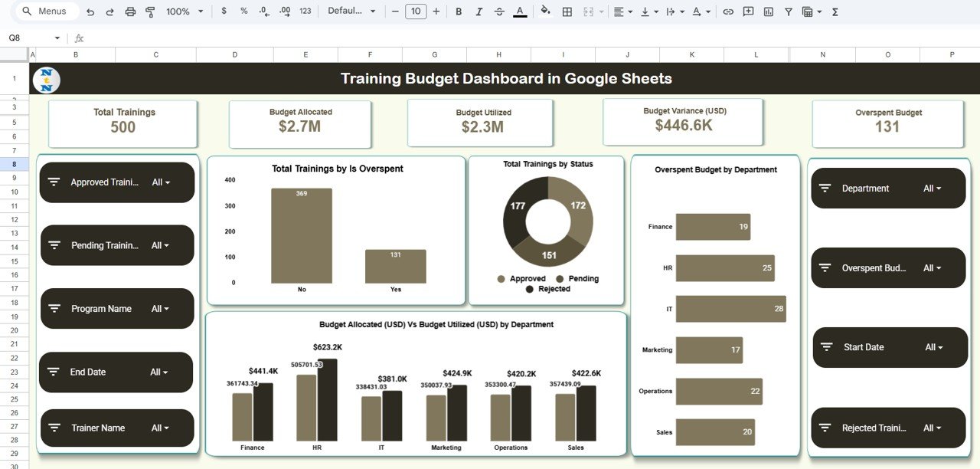Open the Menus list
Image resolution: width=980 pixels, height=469 pixels.
pos(46,11)
